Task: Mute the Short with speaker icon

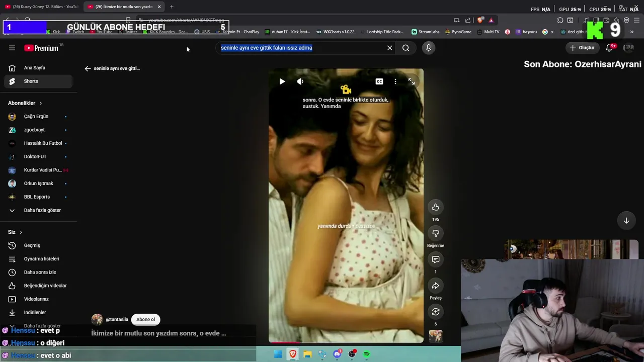Action: click(x=300, y=81)
